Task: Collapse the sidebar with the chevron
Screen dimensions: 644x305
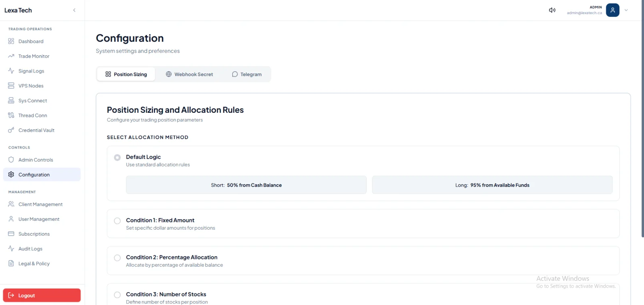Action: coord(74,10)
